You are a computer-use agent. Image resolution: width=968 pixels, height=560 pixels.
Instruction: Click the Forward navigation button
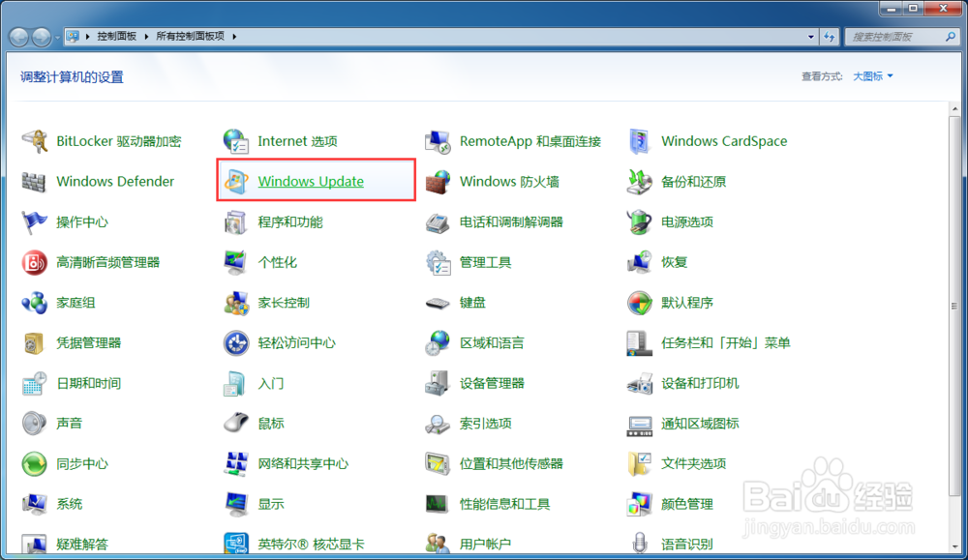point(42,37)
